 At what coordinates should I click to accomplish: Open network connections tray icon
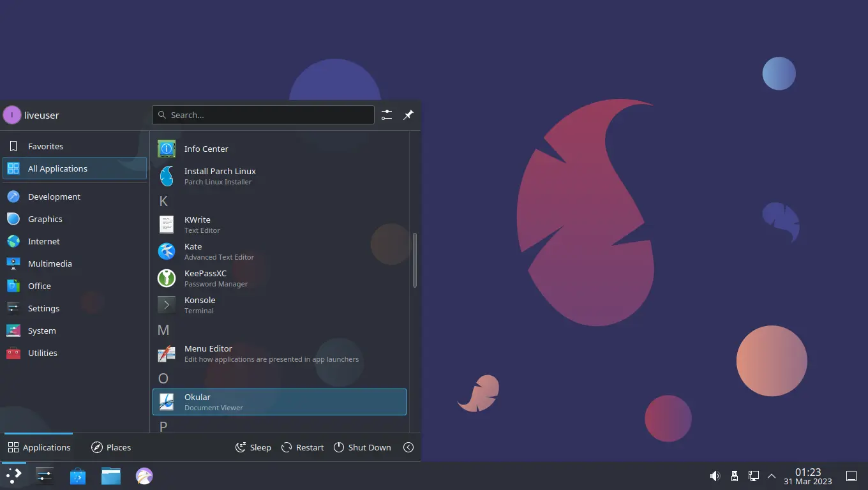click(754, 476)
